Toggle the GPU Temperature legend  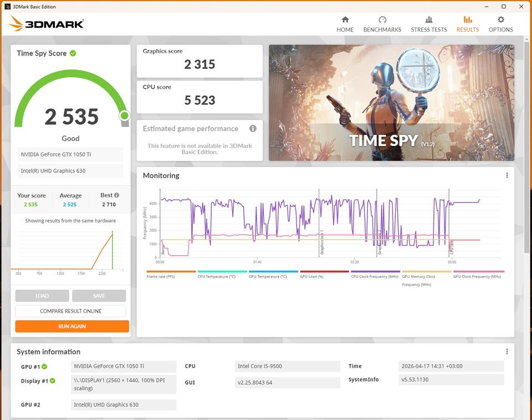coord(273,274)
